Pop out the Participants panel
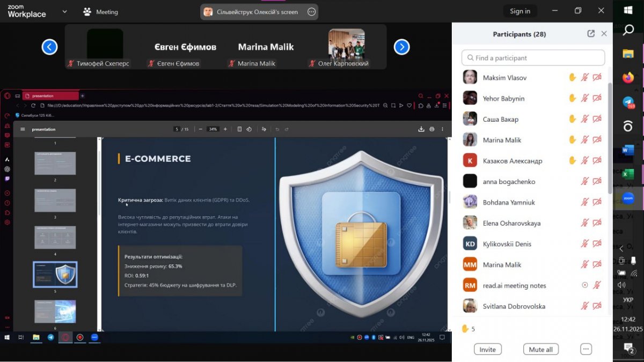Screen dimensions: 644x362 (x=591, y=34)
